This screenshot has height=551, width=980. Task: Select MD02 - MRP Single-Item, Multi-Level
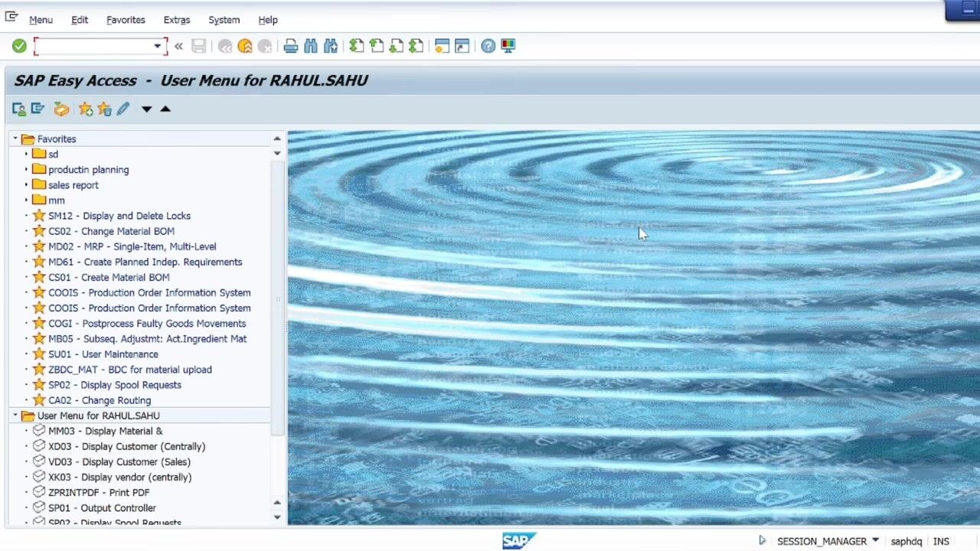coord(132,246)
